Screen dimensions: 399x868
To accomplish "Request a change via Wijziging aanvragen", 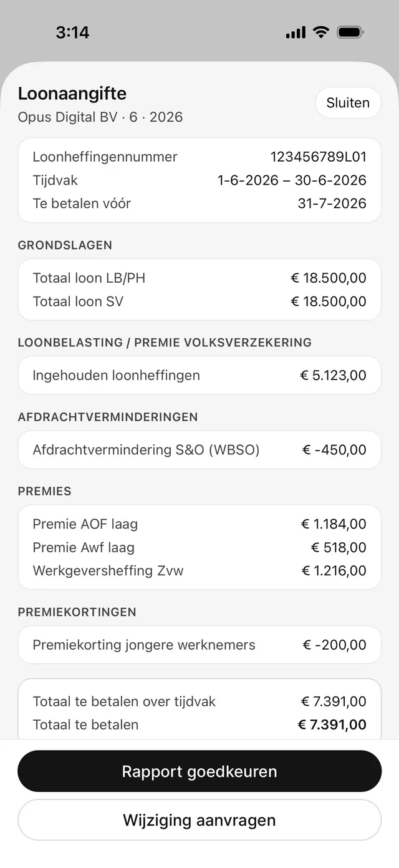I will tap(199, 820).
